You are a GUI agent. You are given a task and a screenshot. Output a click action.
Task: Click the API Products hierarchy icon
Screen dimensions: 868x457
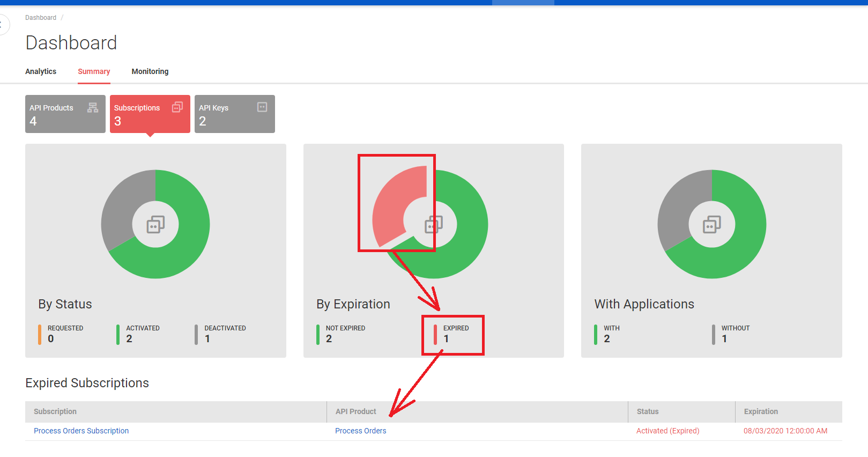coord(93,107)
